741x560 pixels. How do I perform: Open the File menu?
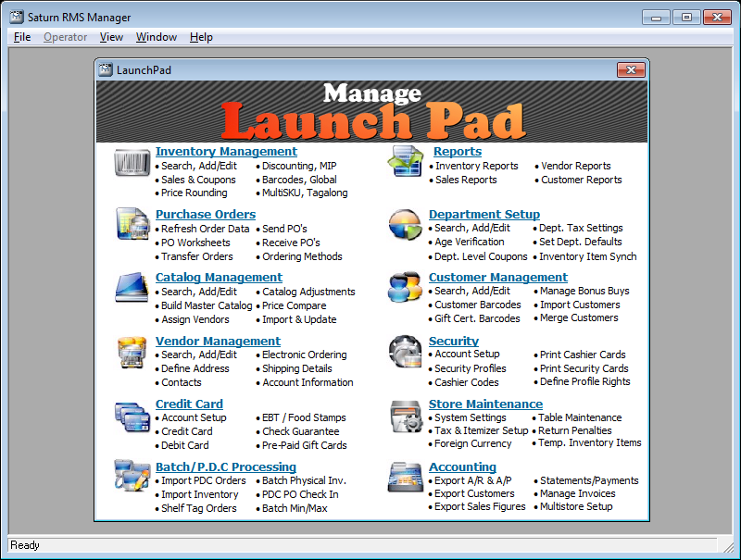click(x=22, y=37)
